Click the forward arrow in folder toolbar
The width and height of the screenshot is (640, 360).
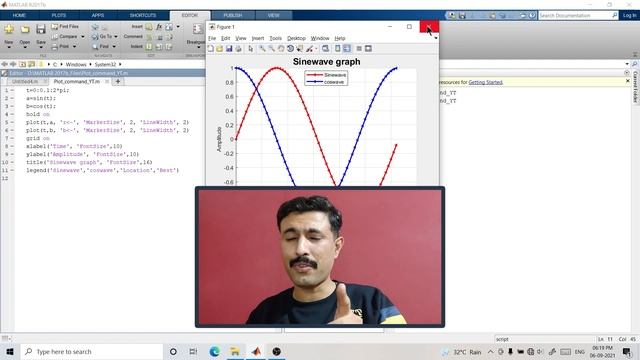tap(13, 64)
